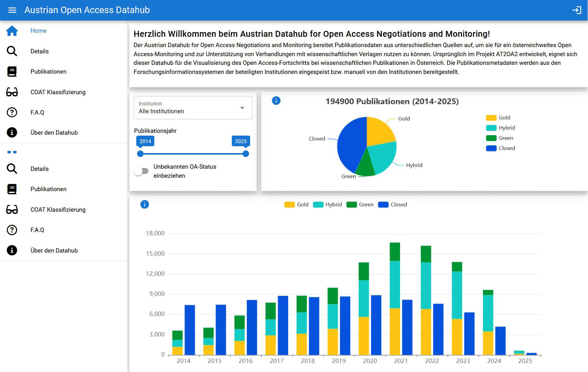Open the Publikationen page link
588x372 pixels.
(48, 71)
